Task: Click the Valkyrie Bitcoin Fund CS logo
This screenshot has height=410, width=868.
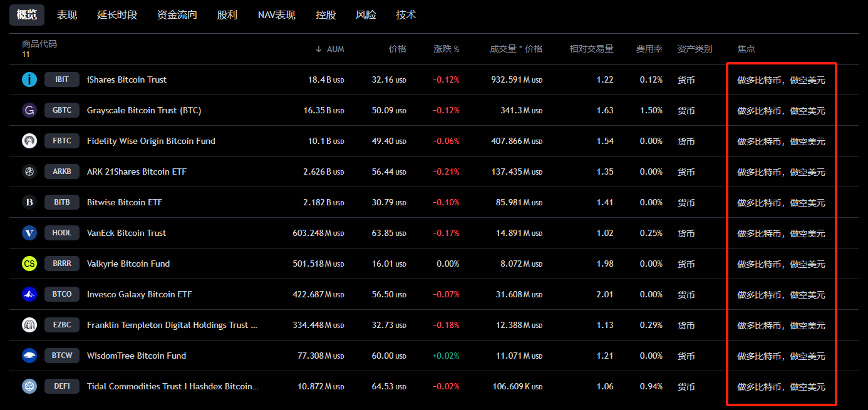Action: tap(29, 264)
